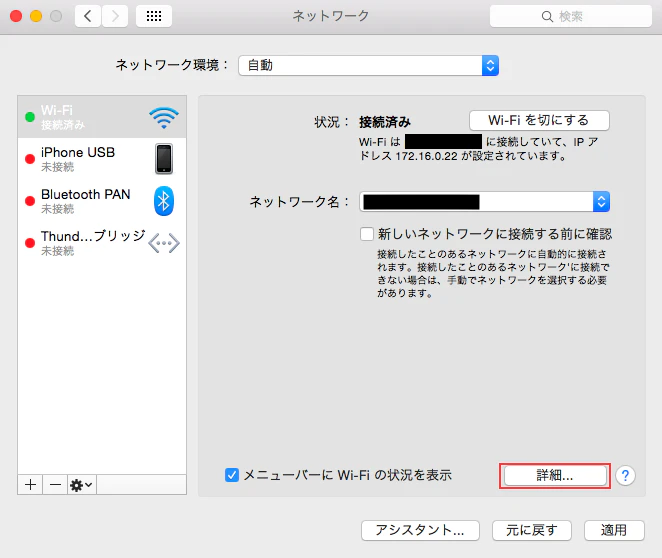
Task: Close the window with red button
Action: (16, 16)
